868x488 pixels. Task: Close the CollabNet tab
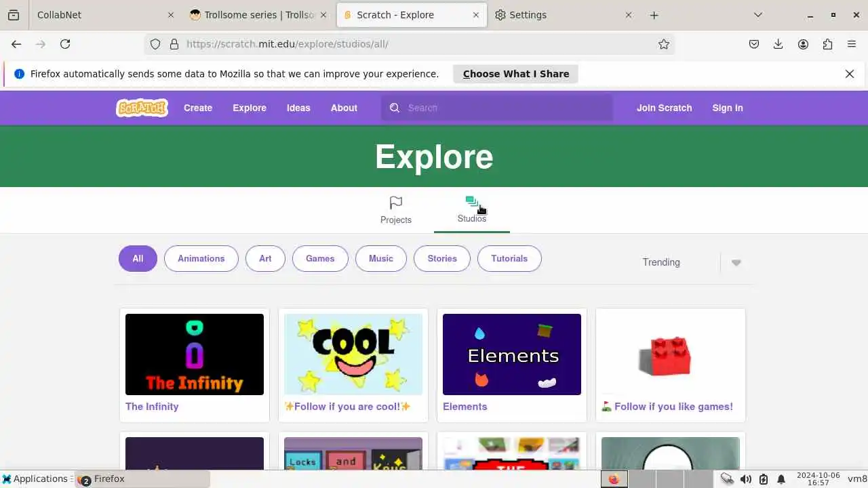coord(171,15)
